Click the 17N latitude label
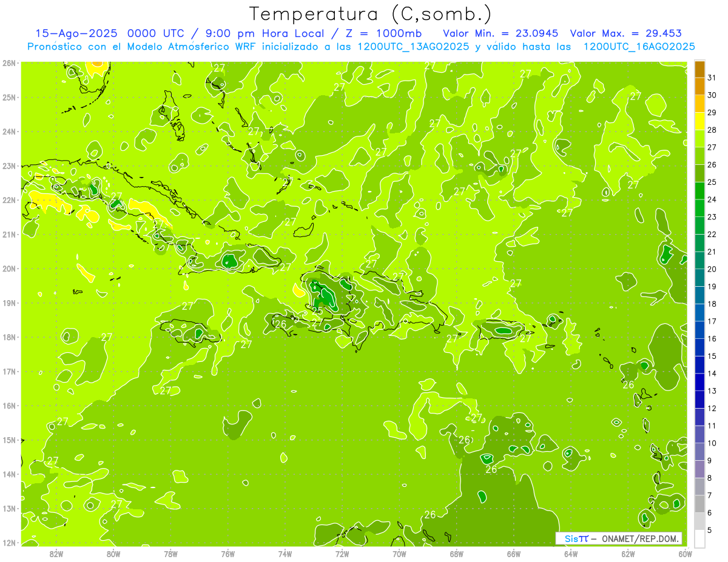This screenshot has width=728, height=562. tap(9, 371)
